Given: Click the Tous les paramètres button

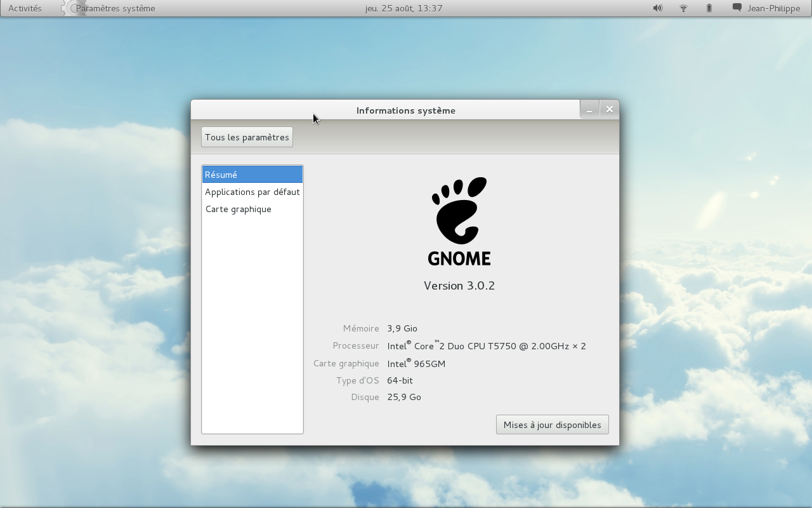Looking at the screenshot, I should (x=246, y=137).
